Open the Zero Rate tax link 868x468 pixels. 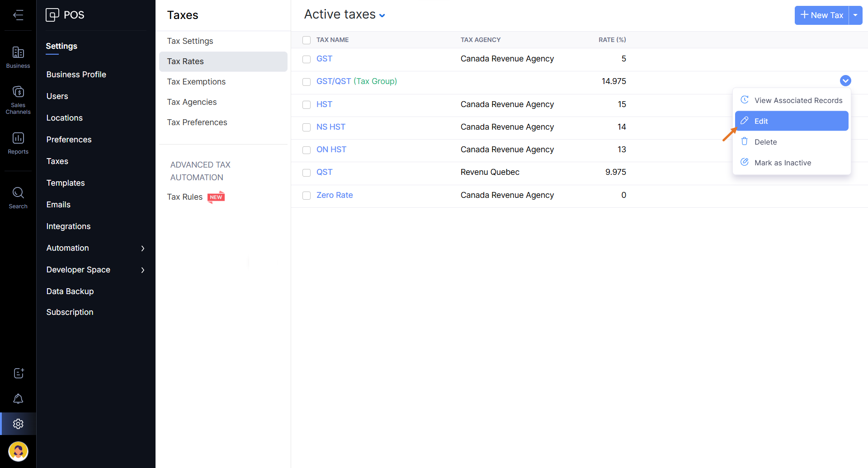[x=335, y=195]
